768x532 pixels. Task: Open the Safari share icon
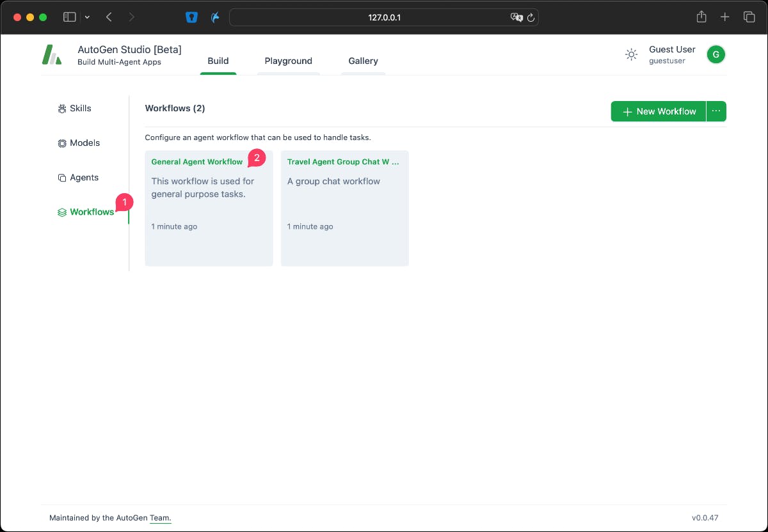coord(701,17)
